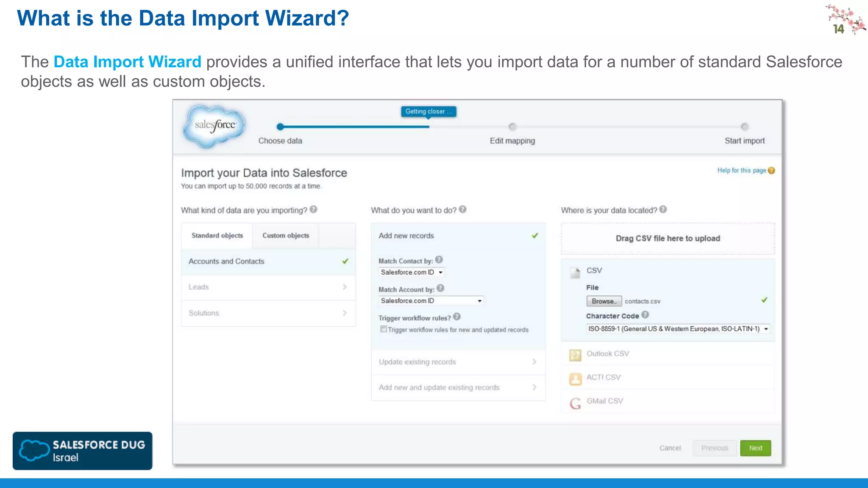Click the orange help icon near Help for this page
Viewport: 868px width, 488px height.
coord(771,170)
